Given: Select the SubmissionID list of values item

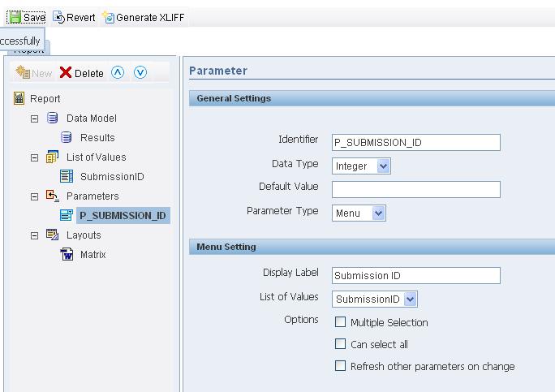Looking at the screenshot, I should click(111, 177).
